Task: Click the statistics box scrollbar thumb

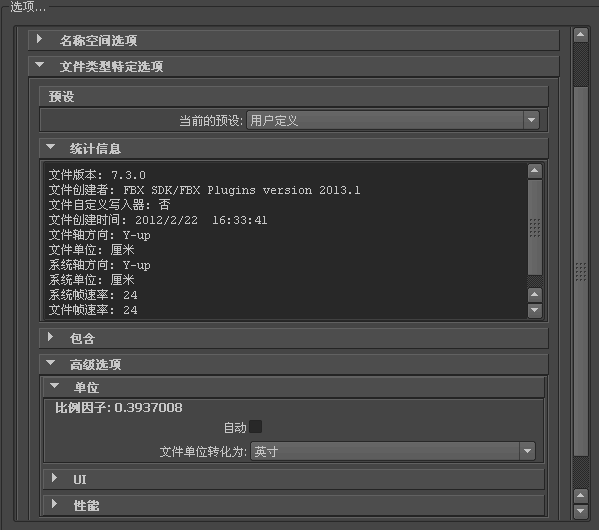Action: click(535, 227)
